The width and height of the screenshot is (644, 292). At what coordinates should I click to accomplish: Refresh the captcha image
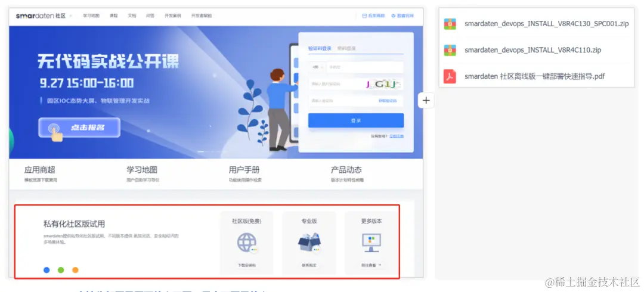point(383,84)
